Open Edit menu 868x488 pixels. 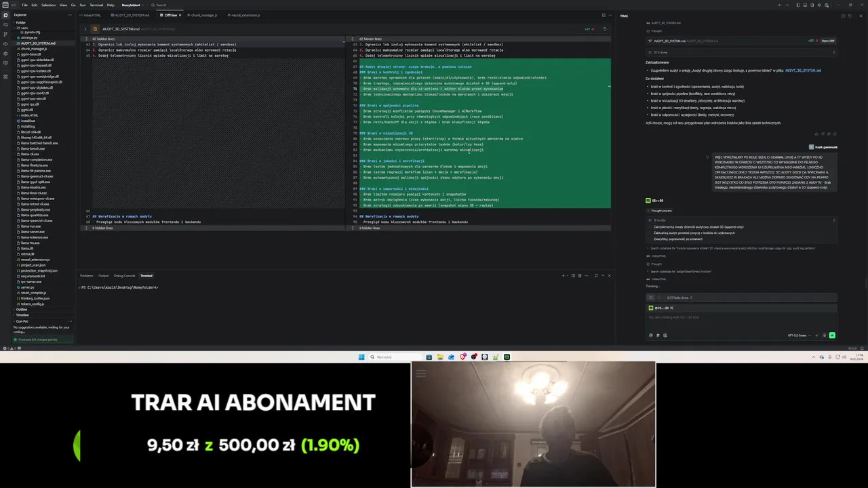point(34,5)
